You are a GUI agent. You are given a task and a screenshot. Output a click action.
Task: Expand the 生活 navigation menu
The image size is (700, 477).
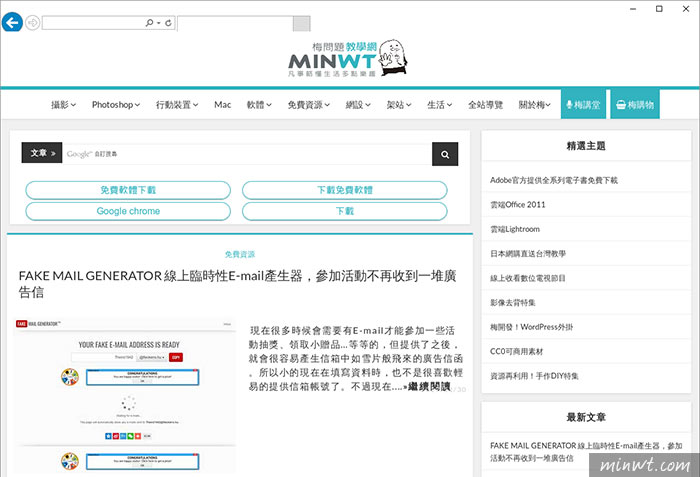[x=439, y=105]
